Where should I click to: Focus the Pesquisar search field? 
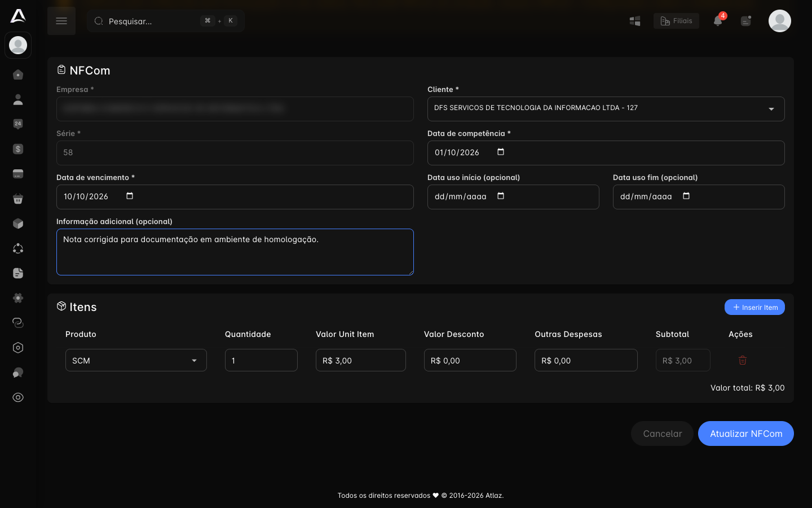click(x=165, y=21)
